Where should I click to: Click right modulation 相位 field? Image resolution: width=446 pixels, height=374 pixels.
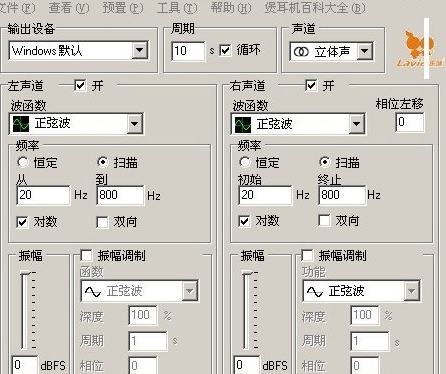click(x=365, y=366)
